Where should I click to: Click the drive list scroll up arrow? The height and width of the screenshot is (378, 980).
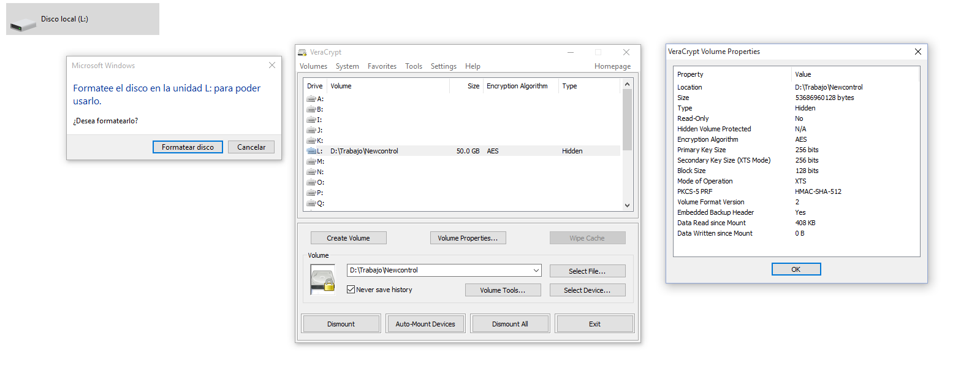[627, 84]
